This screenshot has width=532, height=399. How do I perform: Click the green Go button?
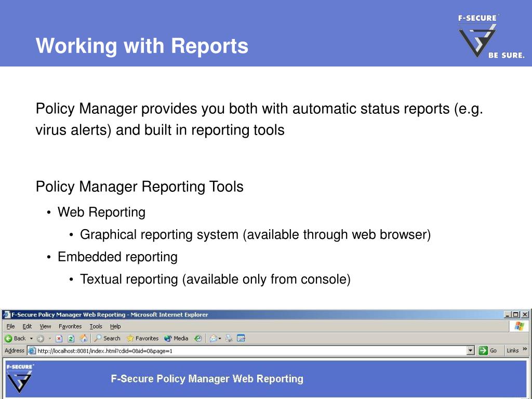487,351
